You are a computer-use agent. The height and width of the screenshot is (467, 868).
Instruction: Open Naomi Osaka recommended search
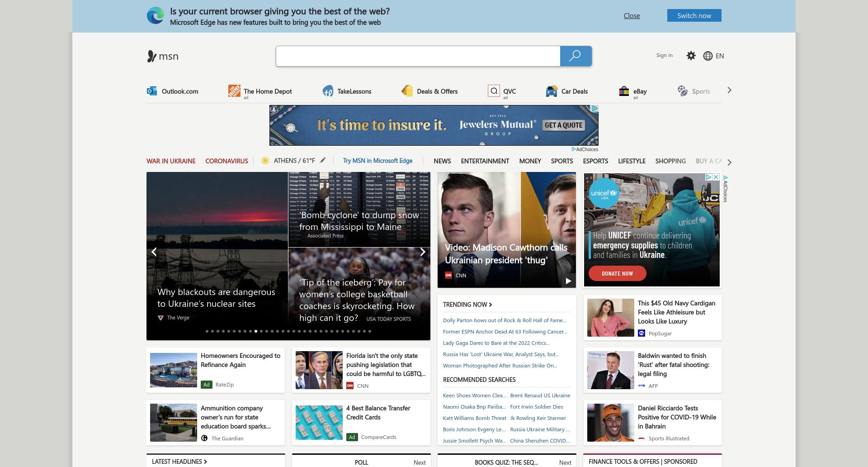click(x=474, y=407)
